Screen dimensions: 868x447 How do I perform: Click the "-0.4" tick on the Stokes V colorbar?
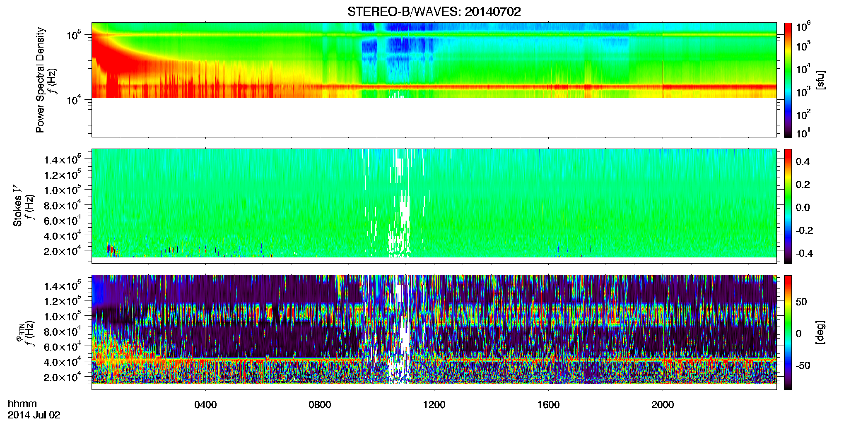(804, 253)
